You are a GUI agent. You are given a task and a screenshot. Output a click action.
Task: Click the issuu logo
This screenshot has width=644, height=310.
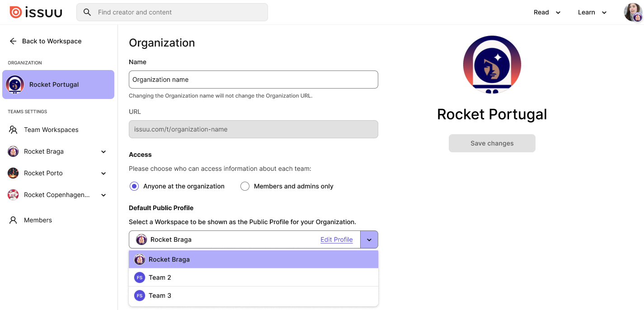(x=36, y=12)
